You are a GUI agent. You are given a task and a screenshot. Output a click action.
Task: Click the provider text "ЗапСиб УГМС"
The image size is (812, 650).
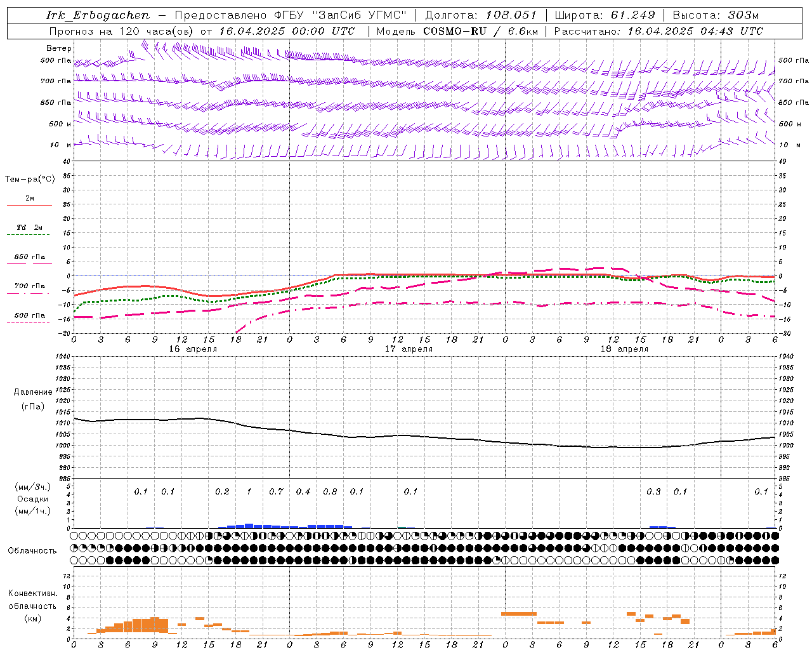click(358, 15)
